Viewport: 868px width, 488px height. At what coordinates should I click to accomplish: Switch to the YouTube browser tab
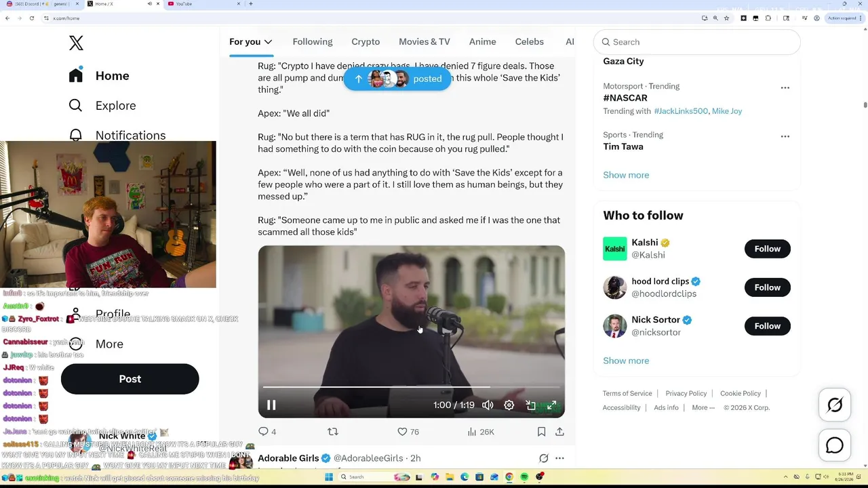coord(203,4)
